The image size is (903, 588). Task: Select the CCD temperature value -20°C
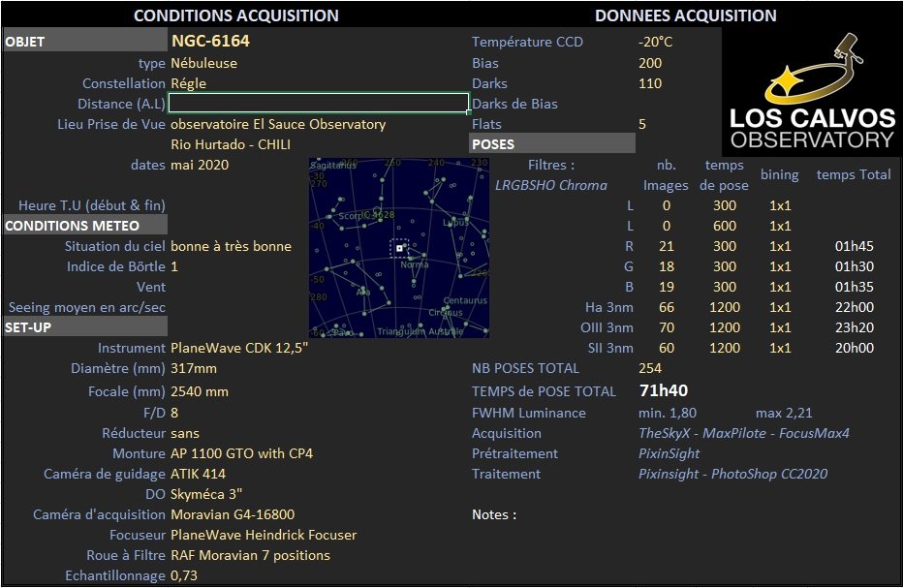(655, 42)
